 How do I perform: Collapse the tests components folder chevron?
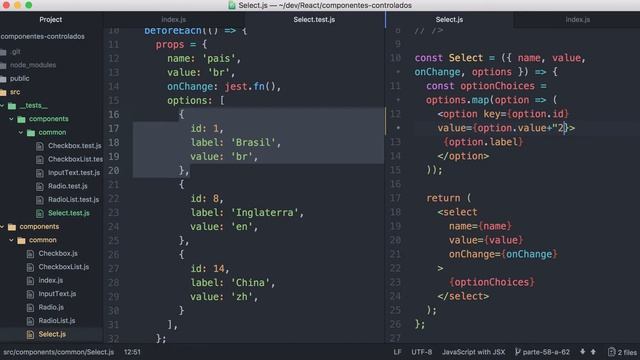[12, 119]
